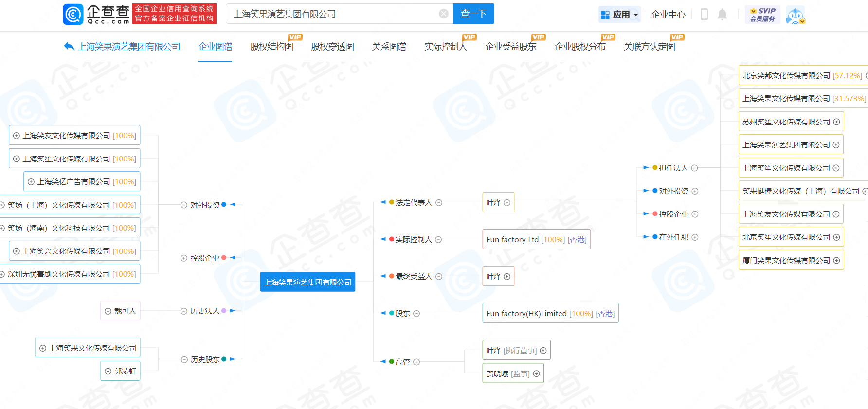Expand the right 控股企业 branch
Screen dimensions: 868x409
coord(695,214)
